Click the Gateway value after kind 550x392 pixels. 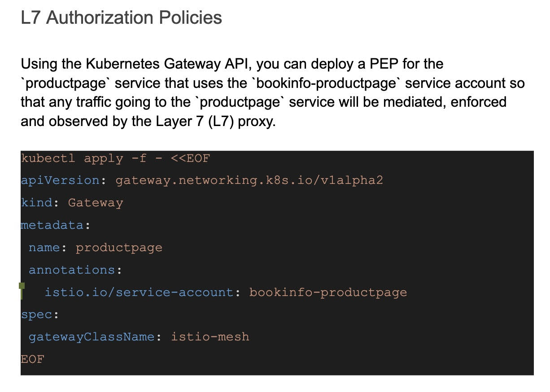click(95, 203)
